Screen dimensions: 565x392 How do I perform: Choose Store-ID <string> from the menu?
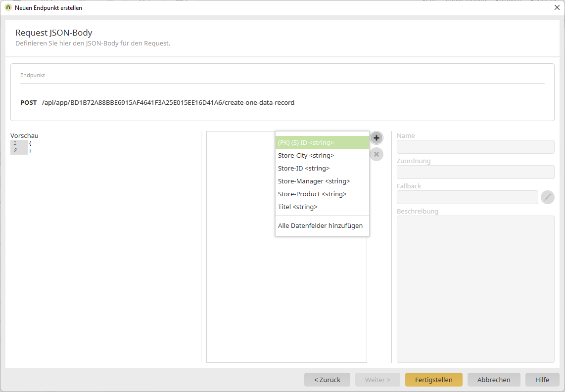[322, 169]
